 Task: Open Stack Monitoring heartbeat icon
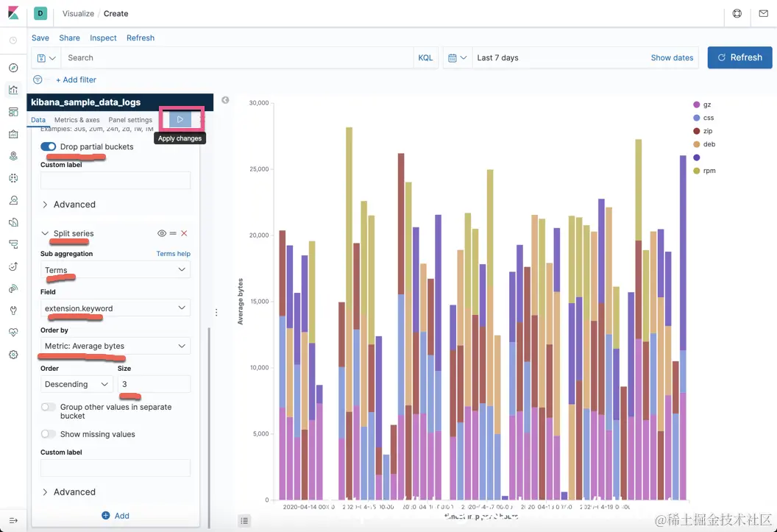pos(13,333)
